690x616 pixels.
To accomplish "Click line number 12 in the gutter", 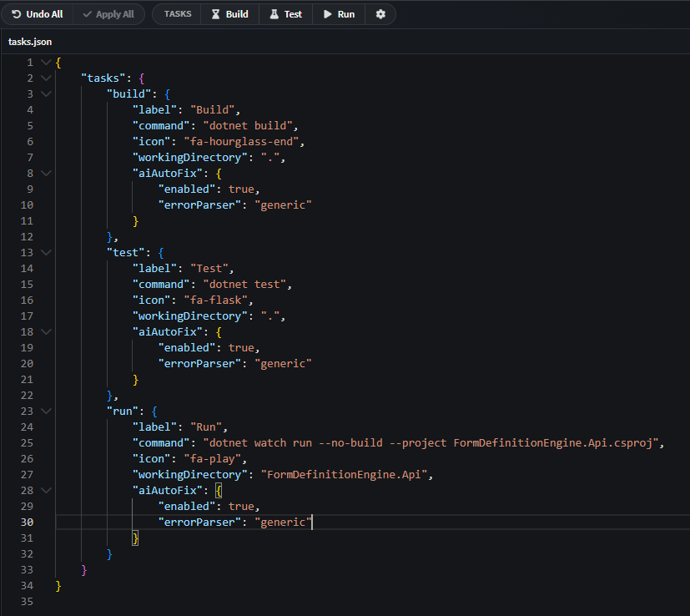I will pyautogui.click(x=27, y=237).
